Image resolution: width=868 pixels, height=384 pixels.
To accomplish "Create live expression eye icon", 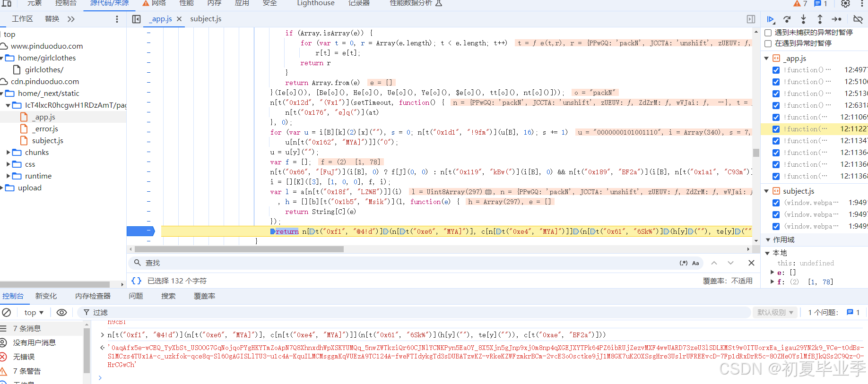I will tap(61, 312).
